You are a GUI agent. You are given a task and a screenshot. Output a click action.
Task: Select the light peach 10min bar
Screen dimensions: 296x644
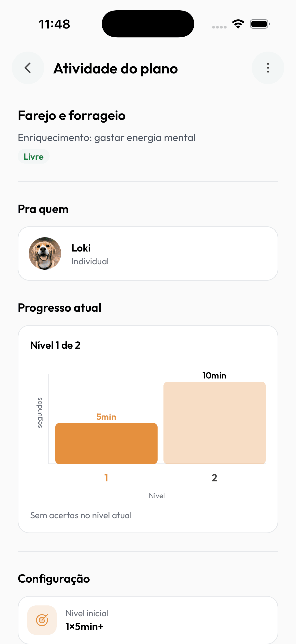pos(214,423)
